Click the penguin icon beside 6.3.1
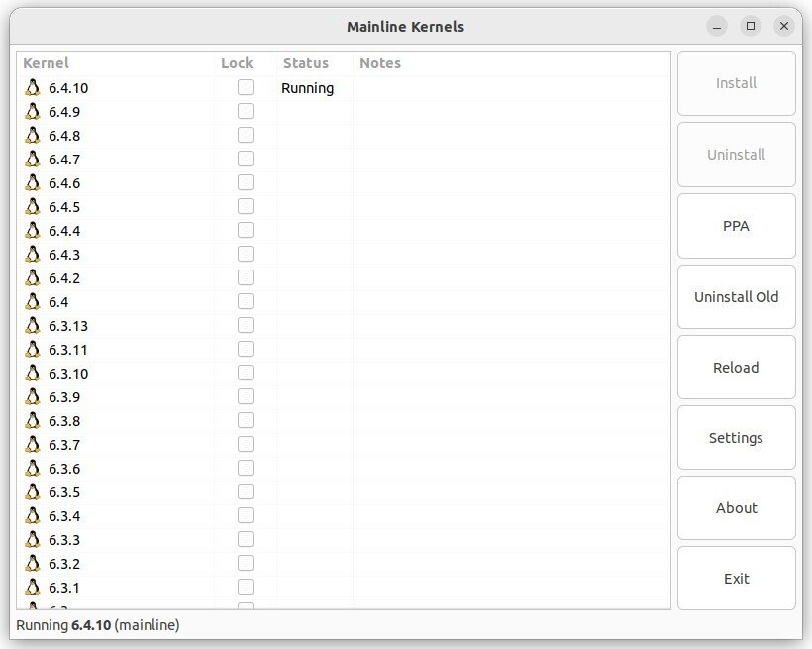This screenshot has height=649, width=812. 33,588
